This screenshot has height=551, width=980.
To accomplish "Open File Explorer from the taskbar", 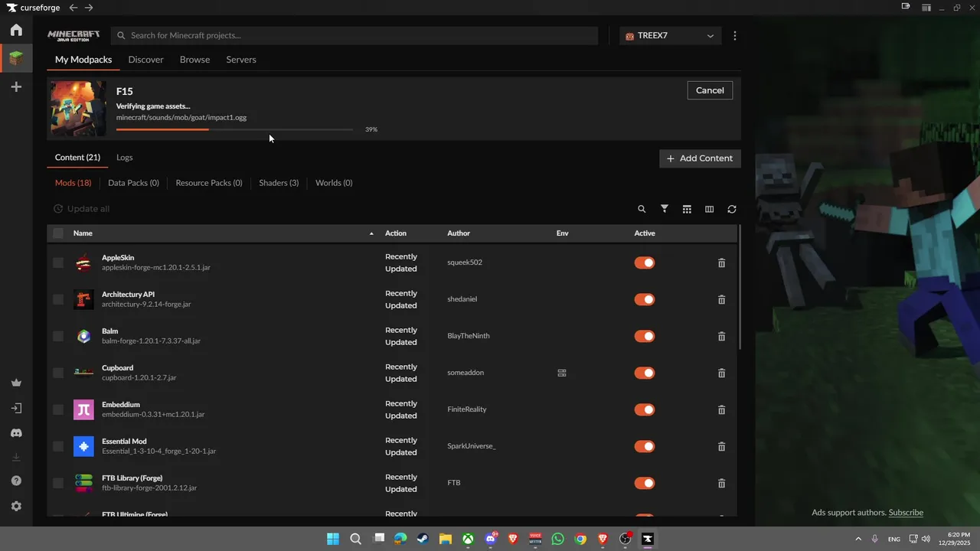I will [x=445, y=539].
